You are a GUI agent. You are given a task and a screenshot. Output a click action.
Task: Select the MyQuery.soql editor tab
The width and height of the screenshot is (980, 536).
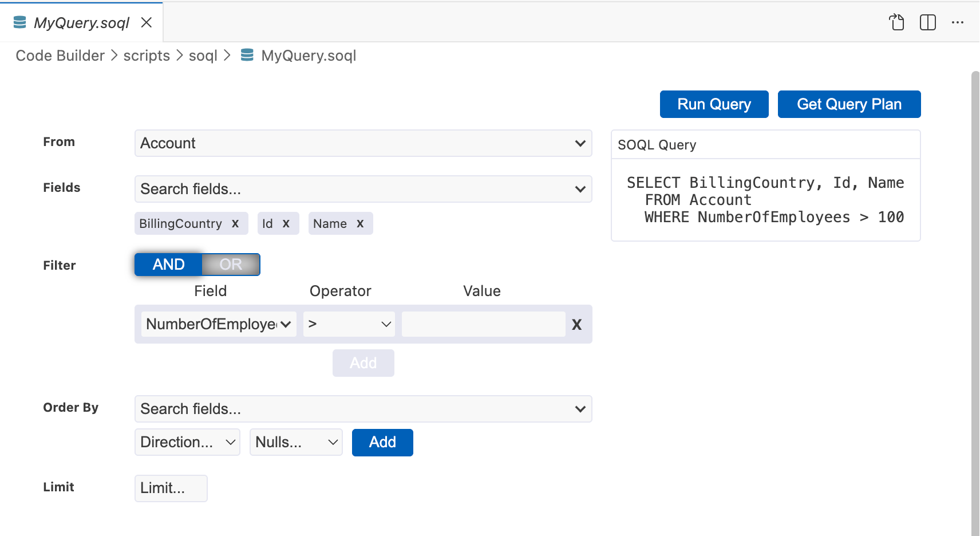coord(81,22)
